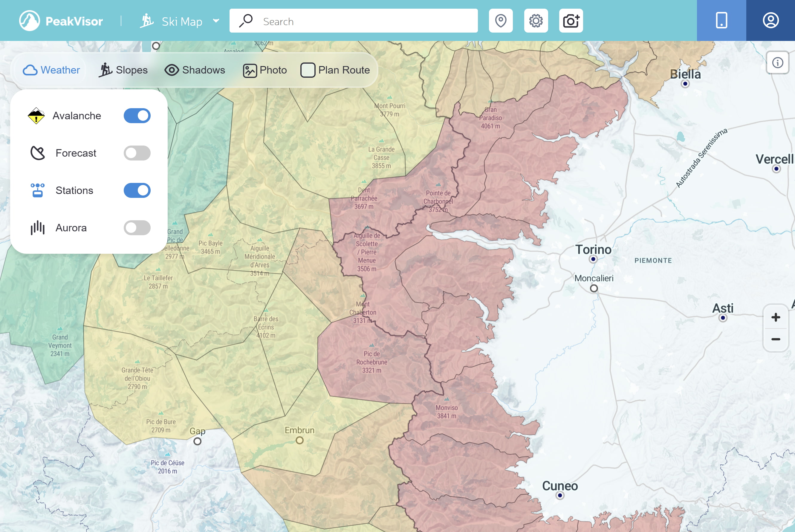Screen dimensions: 795x532
Task: Click the PeakVisor logo
Action: pos(61,21)
